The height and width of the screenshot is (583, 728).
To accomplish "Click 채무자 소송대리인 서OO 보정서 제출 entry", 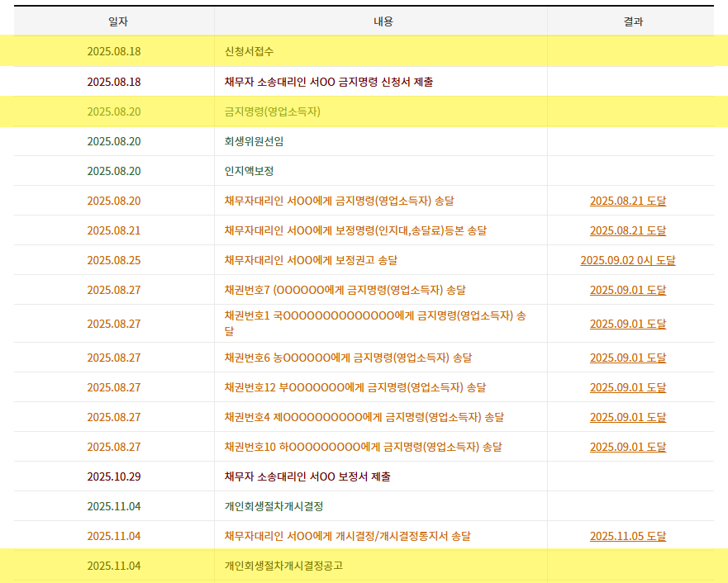I will pos(307,476).
